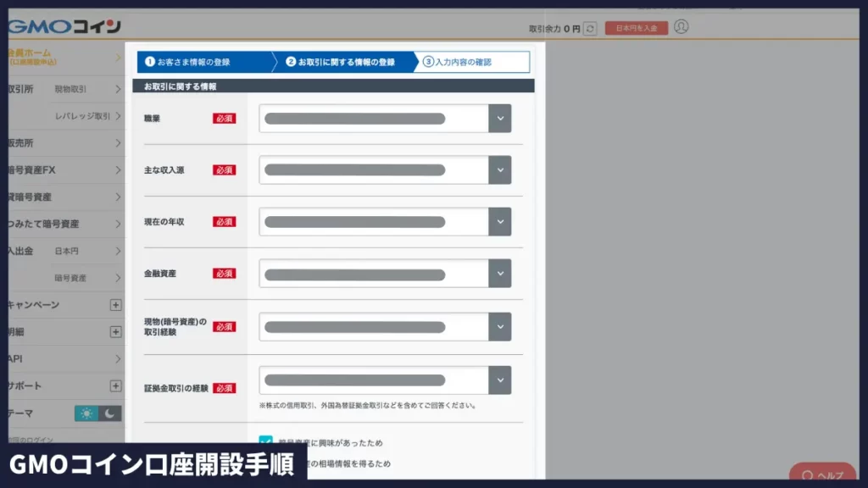Image resolution: width=868 pixels, height=488 pixels.
Task: Select step 2 お取引に関する情報の登録
Action: (x=344, y=62)
